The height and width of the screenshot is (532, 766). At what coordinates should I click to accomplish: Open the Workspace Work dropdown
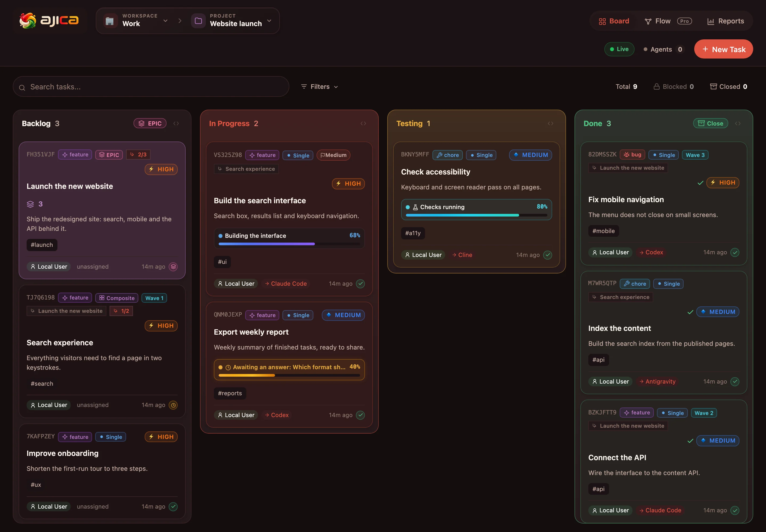click(135, 21)
